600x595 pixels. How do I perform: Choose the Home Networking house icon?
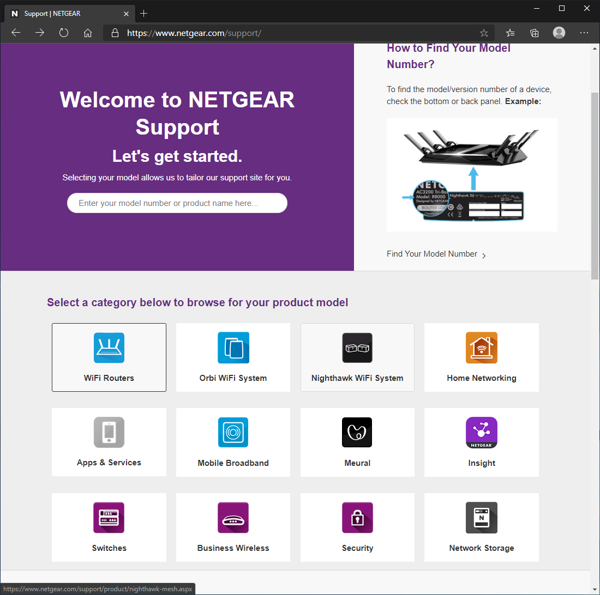(481, 347)
